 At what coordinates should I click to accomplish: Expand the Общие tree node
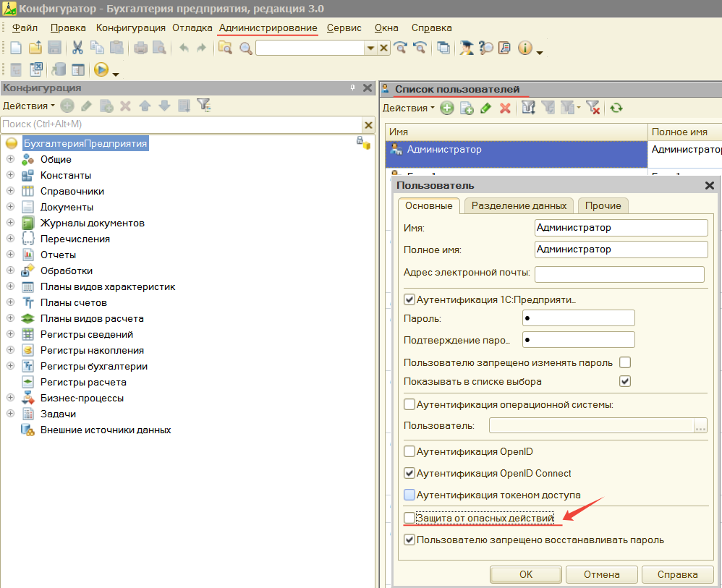pos(11,159)
